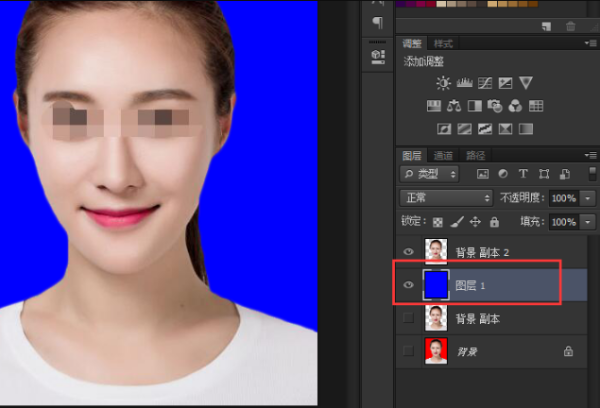
Task: Add a Levels adjustment layer
Action: pyautogui.click(x=464, y=83)
